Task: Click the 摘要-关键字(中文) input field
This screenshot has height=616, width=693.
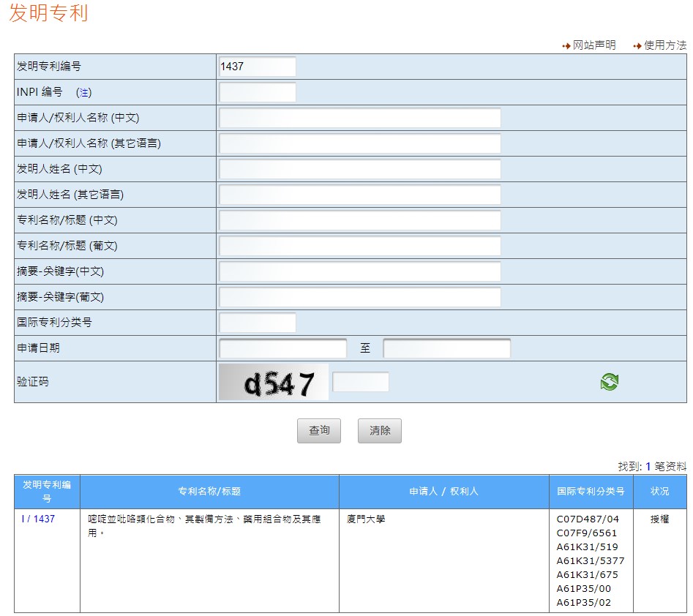Action: tap(360, 271)
